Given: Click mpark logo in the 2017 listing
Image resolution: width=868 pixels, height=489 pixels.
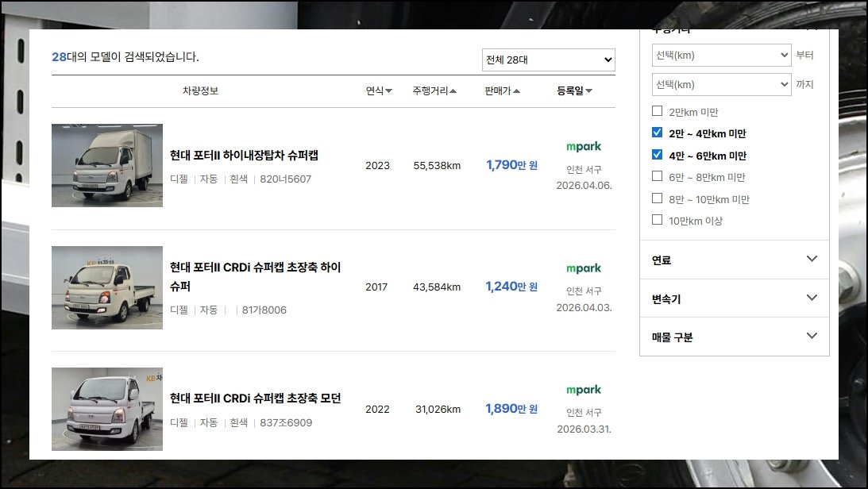Looking at the screenshot, I should [584, 268].
